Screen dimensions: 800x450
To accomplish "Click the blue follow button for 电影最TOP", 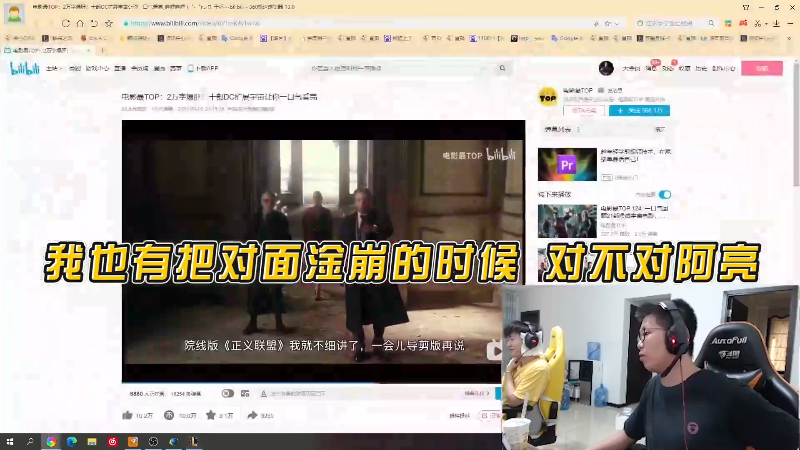I will pyautogui.click(x=639, y=110).
